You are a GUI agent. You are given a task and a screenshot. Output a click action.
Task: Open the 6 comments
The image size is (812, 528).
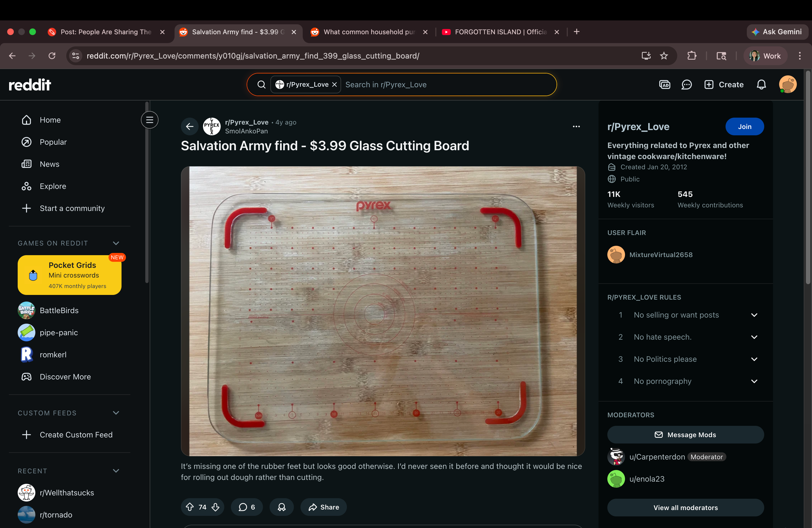[x=247, y=507]
